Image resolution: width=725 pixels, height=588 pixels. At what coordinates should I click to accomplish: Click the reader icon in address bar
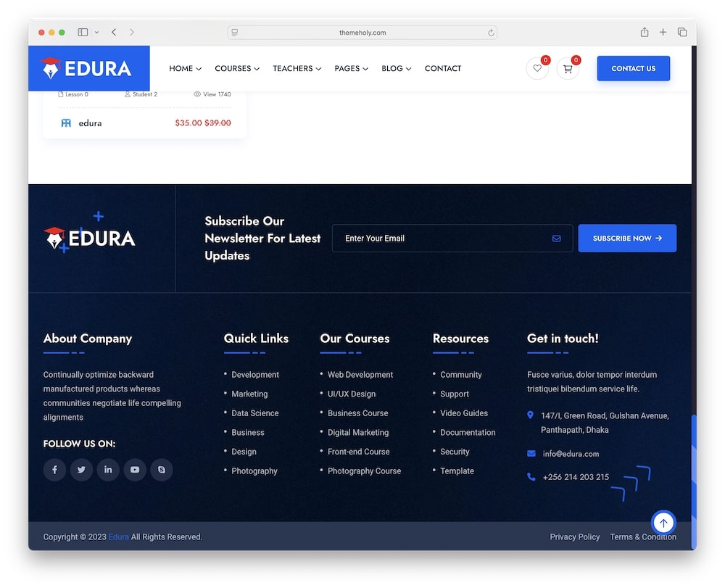[235, 33]
